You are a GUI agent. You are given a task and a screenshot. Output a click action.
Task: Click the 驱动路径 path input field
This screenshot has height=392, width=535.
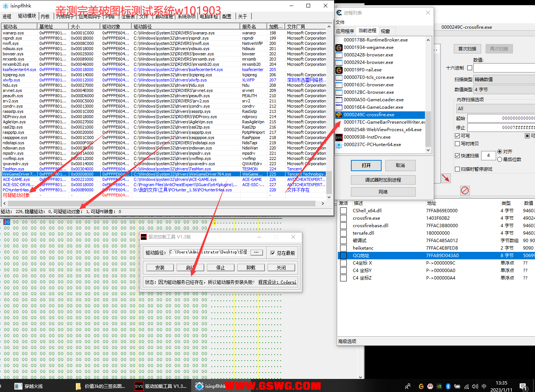208,252
